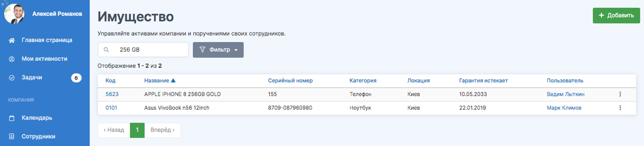Open asset code 5623 link
The image size is (644, 146).
[x=112, y=94]
